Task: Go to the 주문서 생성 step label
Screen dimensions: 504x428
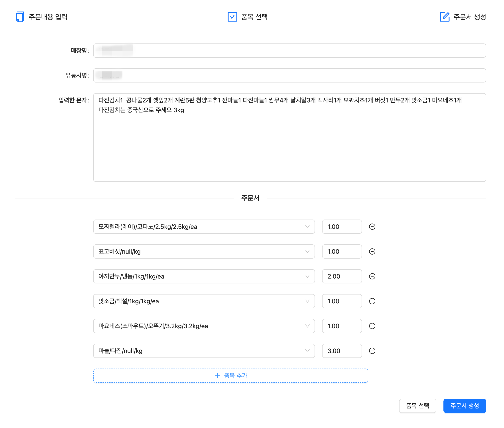Action: click(x=470, y=17)
